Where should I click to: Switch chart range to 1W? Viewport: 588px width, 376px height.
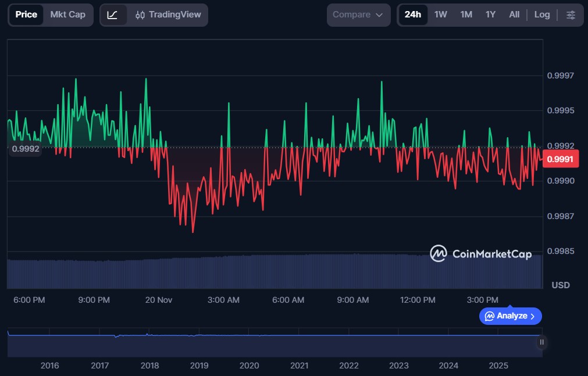pos(441,15)
